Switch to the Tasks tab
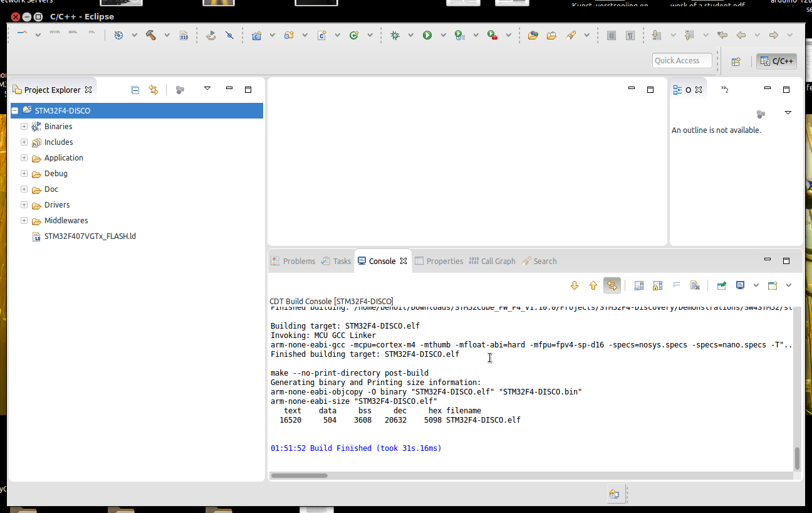 (336, 261)
